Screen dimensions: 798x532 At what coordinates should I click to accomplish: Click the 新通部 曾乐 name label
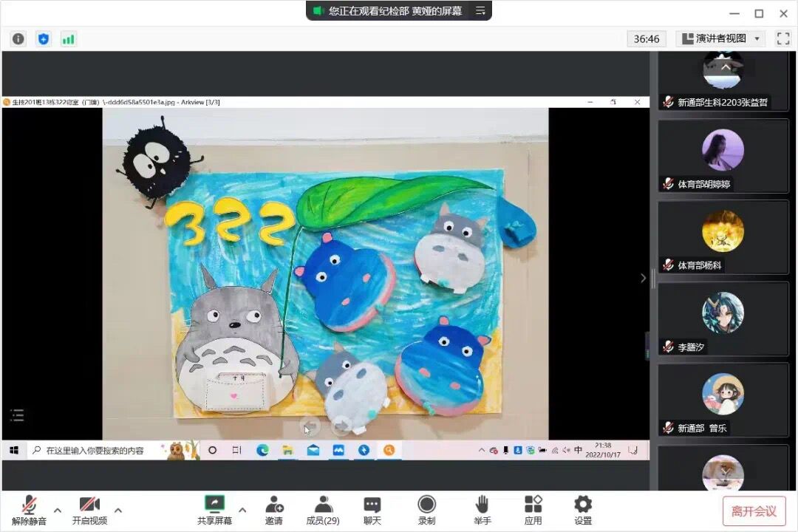pyautogui.click(x=702, y=429)
